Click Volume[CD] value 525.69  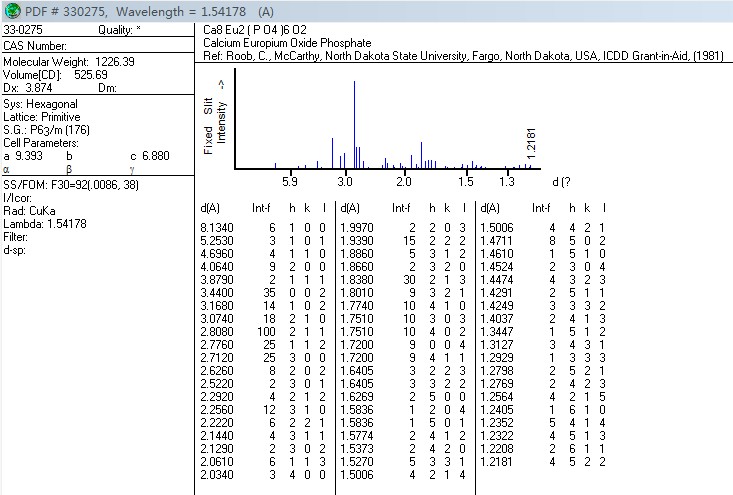click(x=91, y=75)
